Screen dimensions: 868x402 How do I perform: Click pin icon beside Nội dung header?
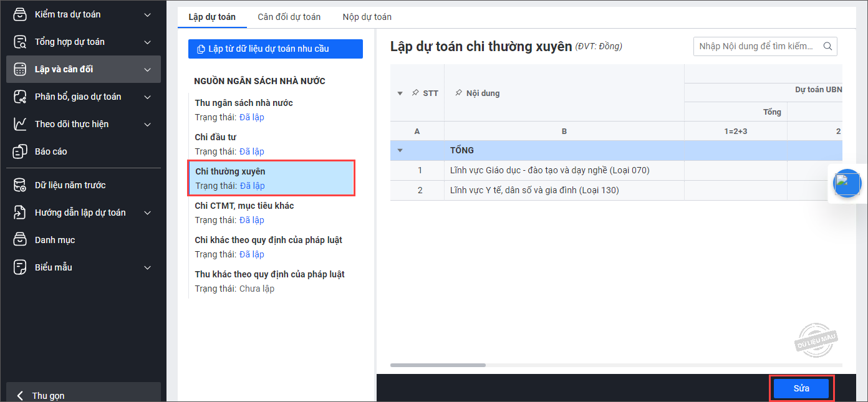[x=458, y=93]
